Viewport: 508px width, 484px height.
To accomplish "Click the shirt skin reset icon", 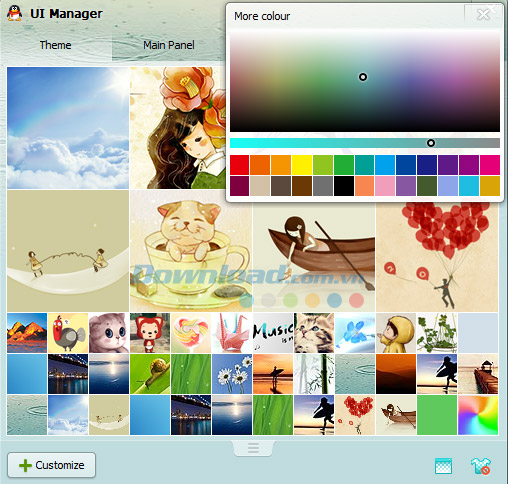I will (481, 466).
